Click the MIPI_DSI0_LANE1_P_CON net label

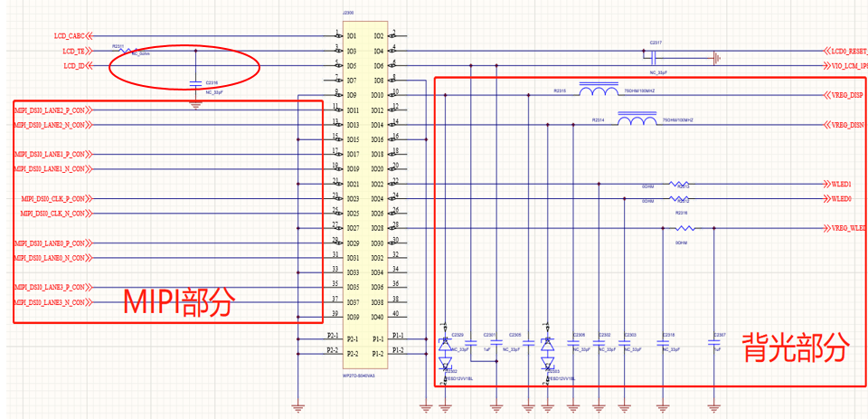(50, 154)
